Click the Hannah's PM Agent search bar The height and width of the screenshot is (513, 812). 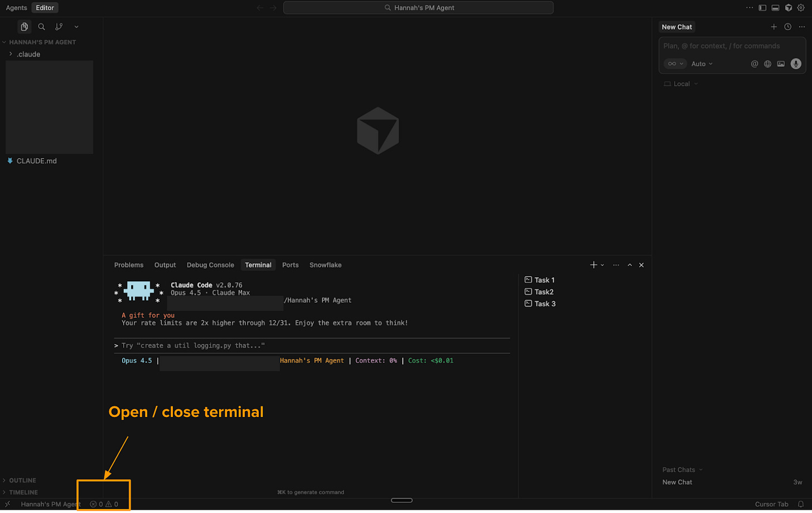pyautogui.click(x=418, y=8)
